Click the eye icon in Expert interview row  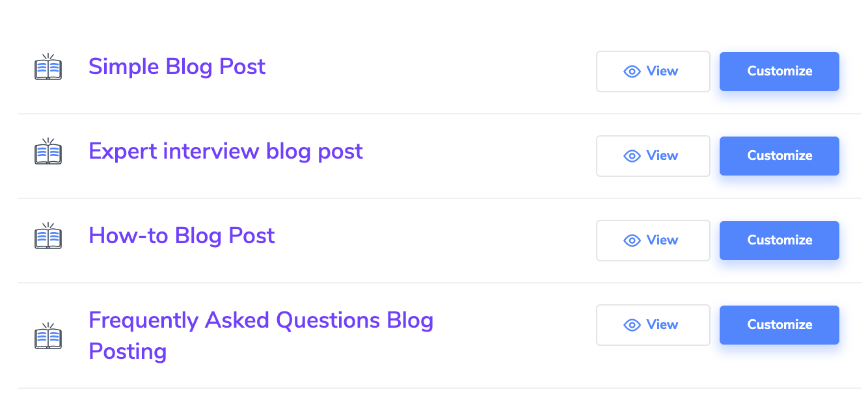pos(632,156)
